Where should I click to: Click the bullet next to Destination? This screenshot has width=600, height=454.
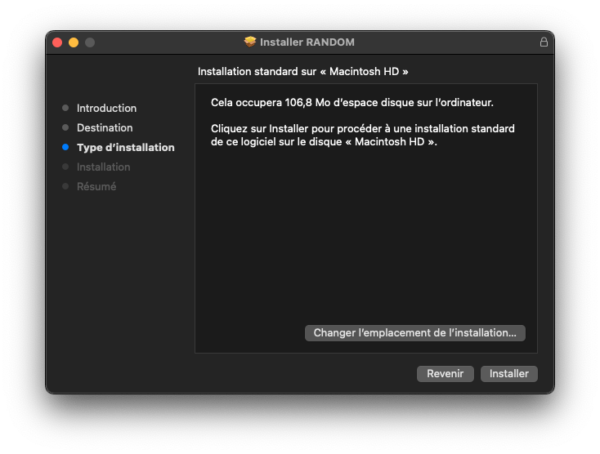(x=65, y=128)
